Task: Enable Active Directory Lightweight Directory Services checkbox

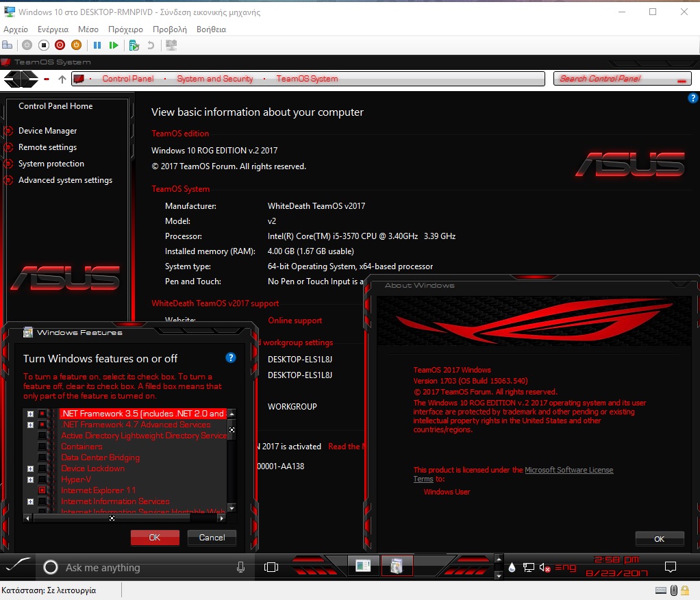Action: pyautogui.click(x=42, y=436)
